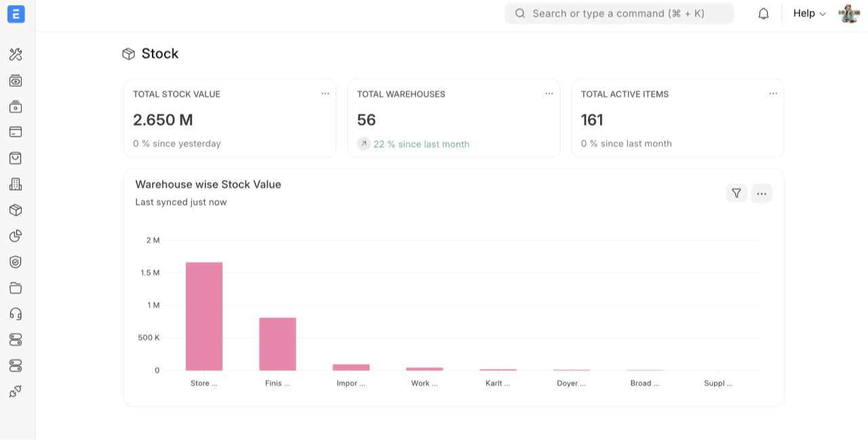
Task: Click the tallest pink Store bar
Action: 204,316
